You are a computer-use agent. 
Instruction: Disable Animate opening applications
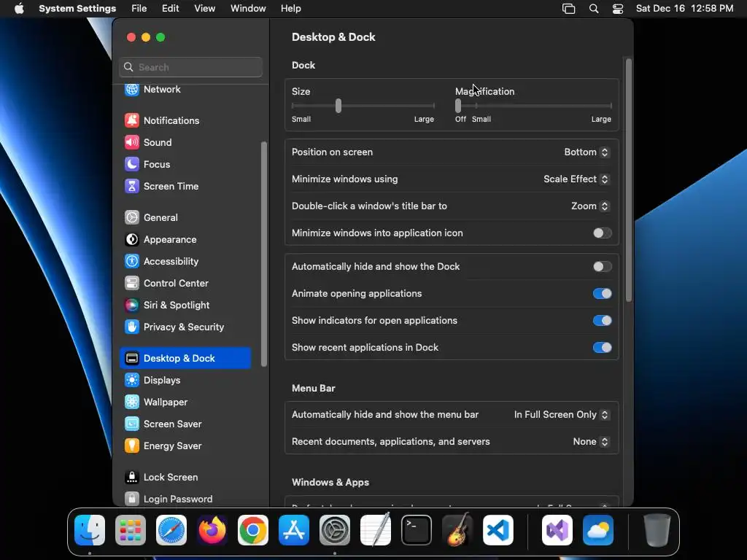pos(602,294)
